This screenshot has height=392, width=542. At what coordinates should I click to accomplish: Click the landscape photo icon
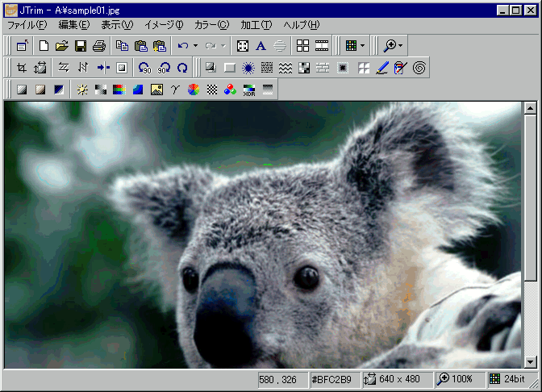(x=156, y=90)
